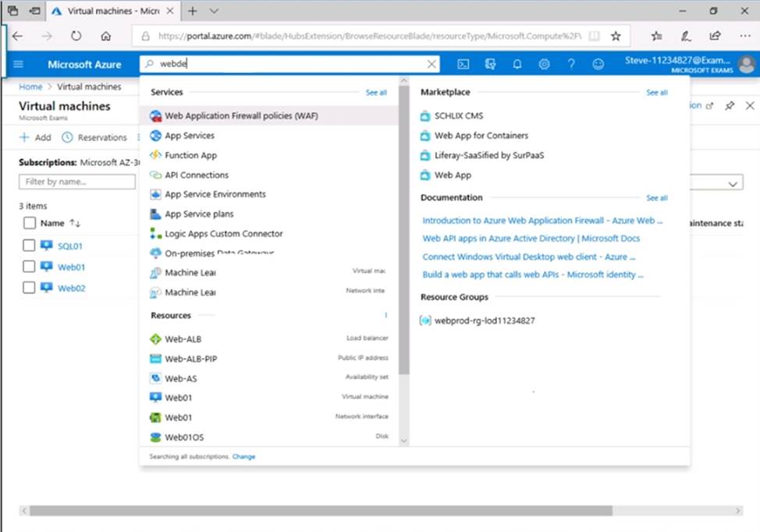
Task: Open the feedback smiley icon
Action: click(x=598, y=65)
